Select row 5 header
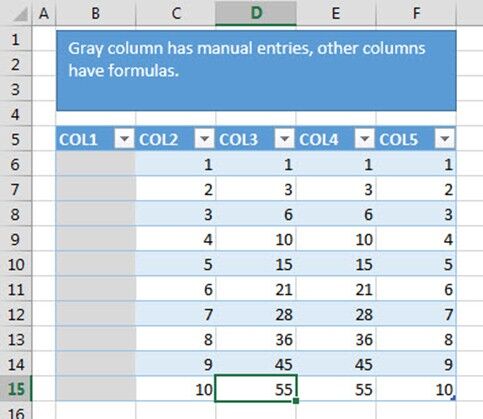Image resolution: width=483 pixels, height=419 pixels. (x=16, y=139)
